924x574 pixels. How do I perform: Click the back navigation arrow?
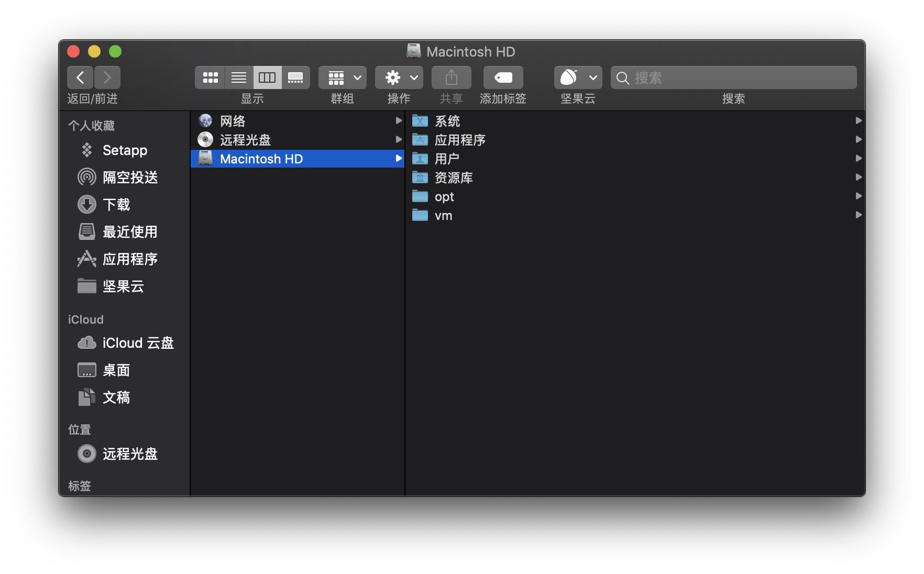point(80,77)
